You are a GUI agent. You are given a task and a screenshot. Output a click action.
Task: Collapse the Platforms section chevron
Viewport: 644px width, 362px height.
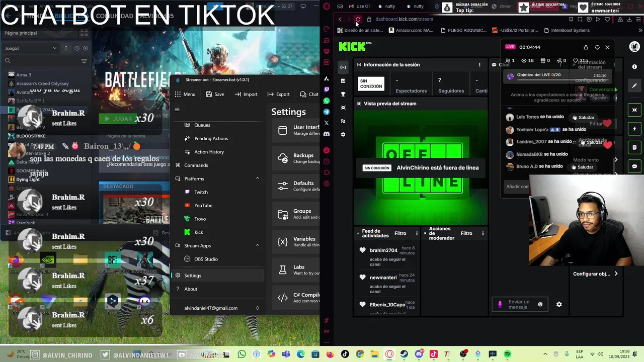point(258,178)
